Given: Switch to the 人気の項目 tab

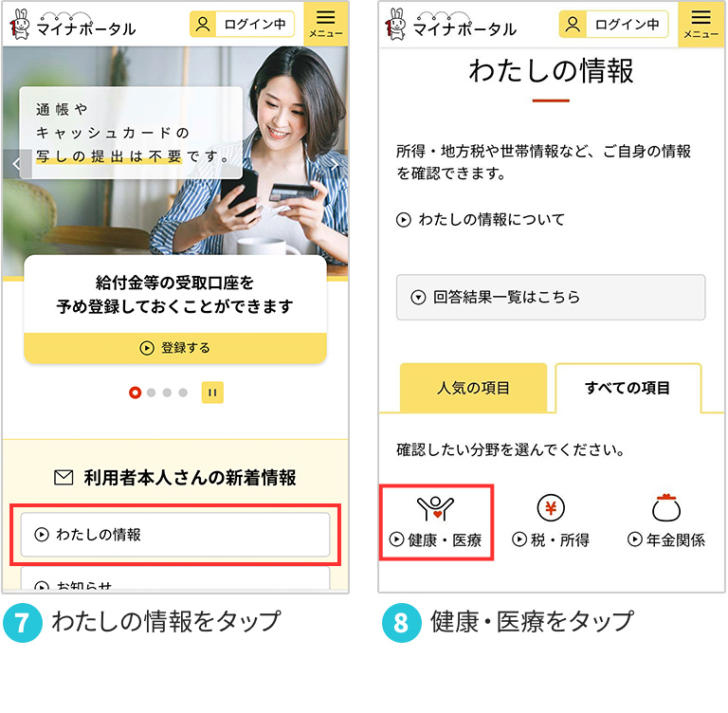Looking at the screenshot, I should point(473,388).
